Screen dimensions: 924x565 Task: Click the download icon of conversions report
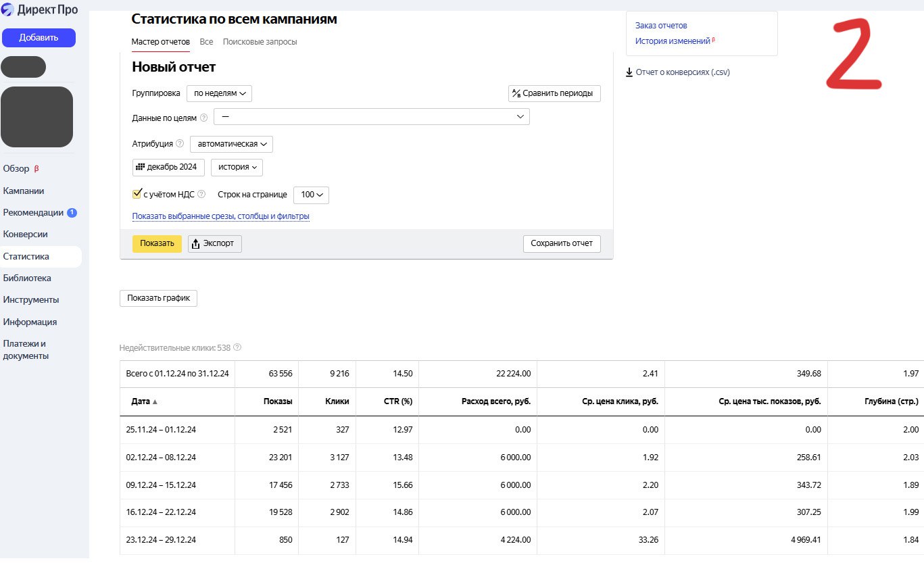(629, 72)
